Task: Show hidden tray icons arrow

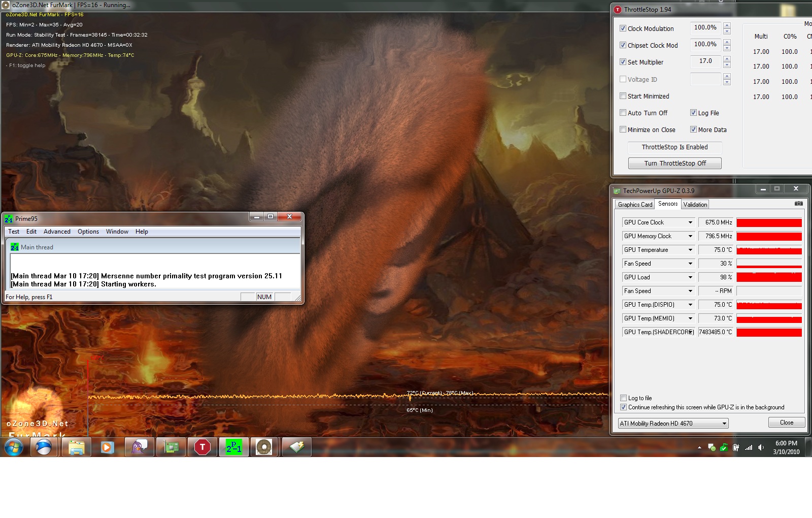Action: coord(699,447)
